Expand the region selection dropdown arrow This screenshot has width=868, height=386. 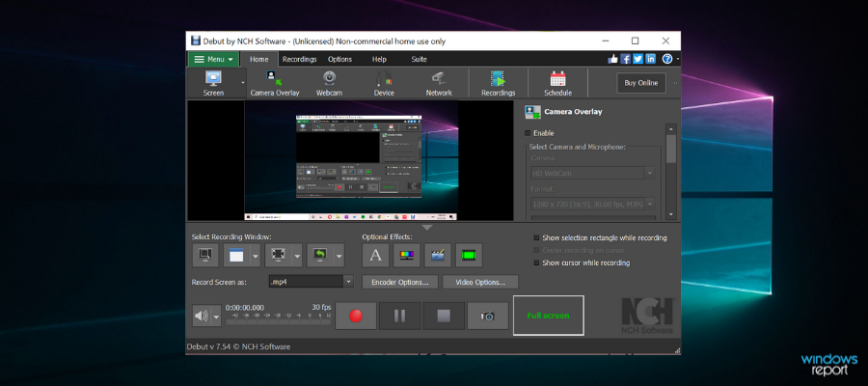click(x=297, y=256)
